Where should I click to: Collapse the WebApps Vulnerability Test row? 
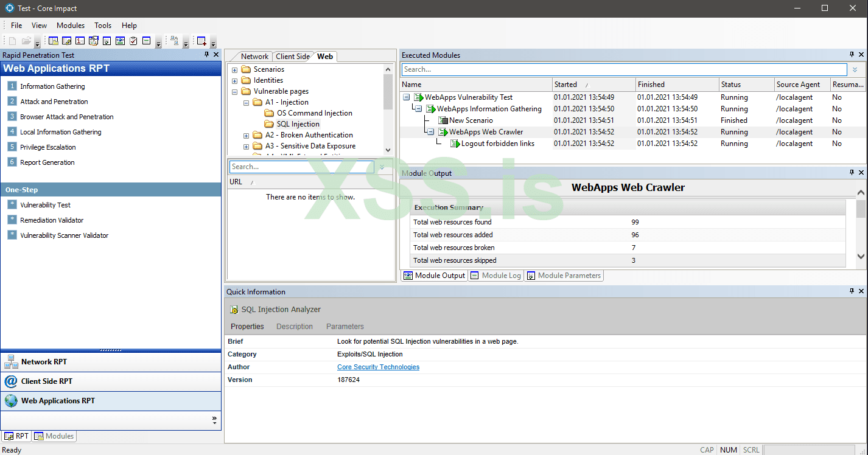406,97
